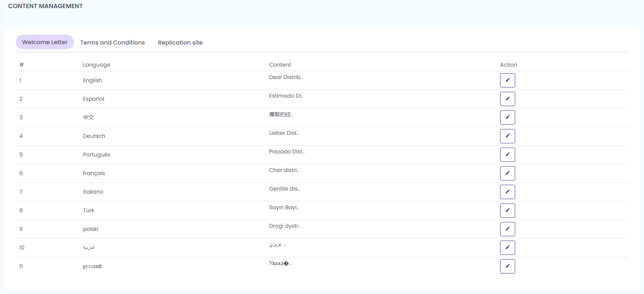Edit the Arabic welcome letter in row 10
The image size is (644, 294).
pos(507,248)
